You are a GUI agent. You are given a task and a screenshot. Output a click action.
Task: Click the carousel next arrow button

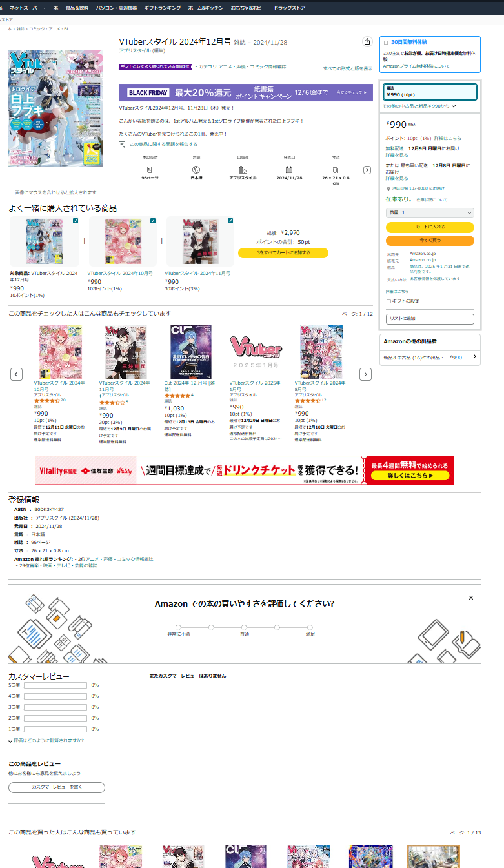(365, 374)
